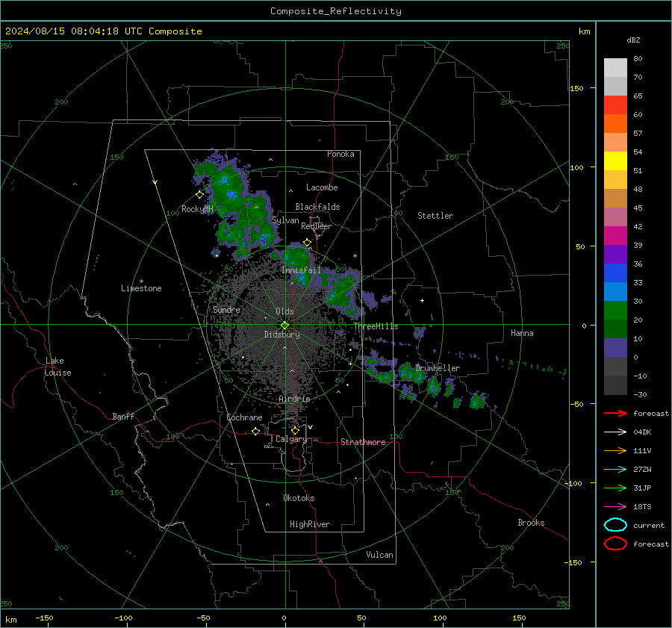Click the 39 dBZ magenta color swatch

[615, 236]
